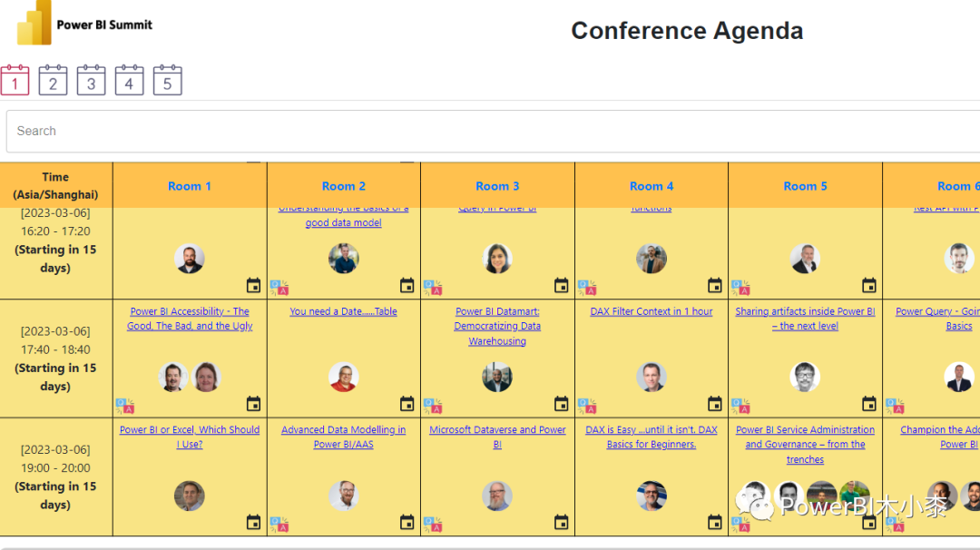Click the Room 5 column header
This screenshot has width=980, height=550.
(805, 186)
